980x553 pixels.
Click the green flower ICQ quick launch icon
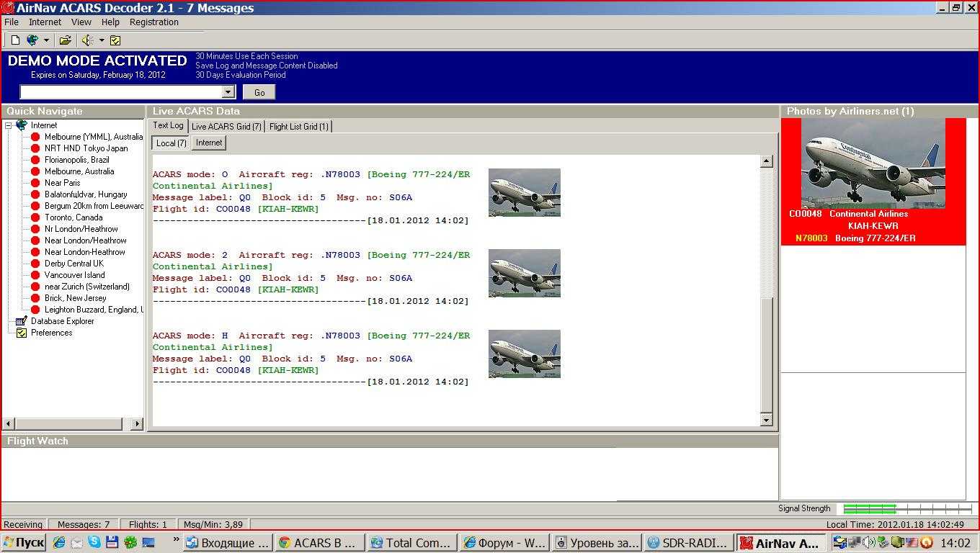(130, 542)
